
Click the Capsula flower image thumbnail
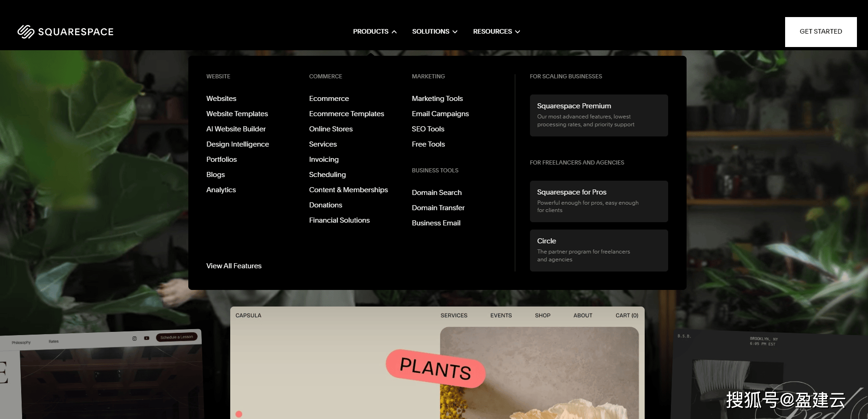(x=539, y=373)
